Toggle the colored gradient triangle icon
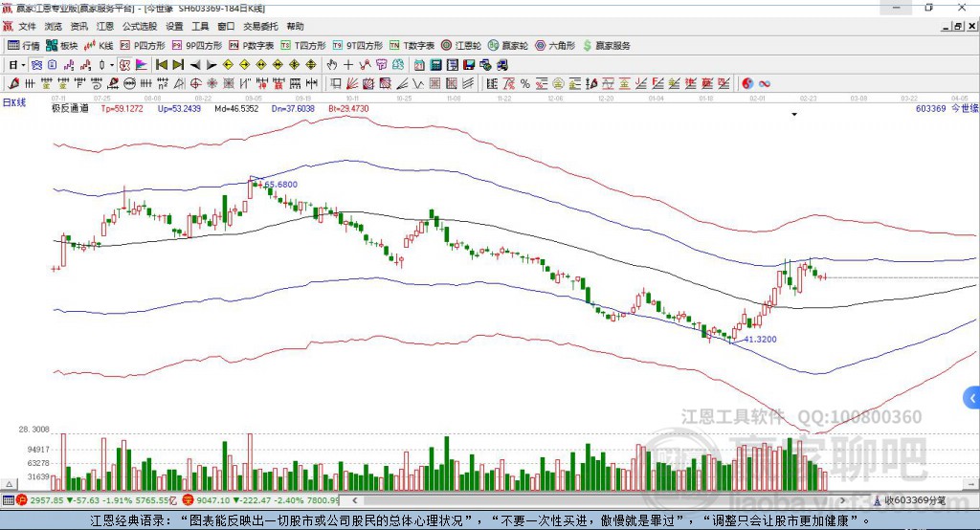 142,65
